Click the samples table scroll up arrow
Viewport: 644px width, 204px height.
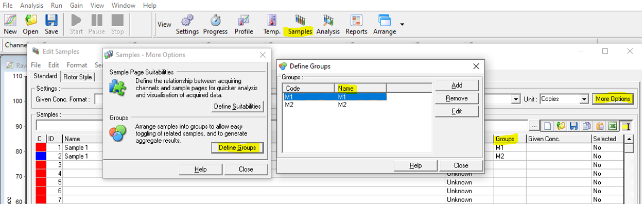coord(629,139)
